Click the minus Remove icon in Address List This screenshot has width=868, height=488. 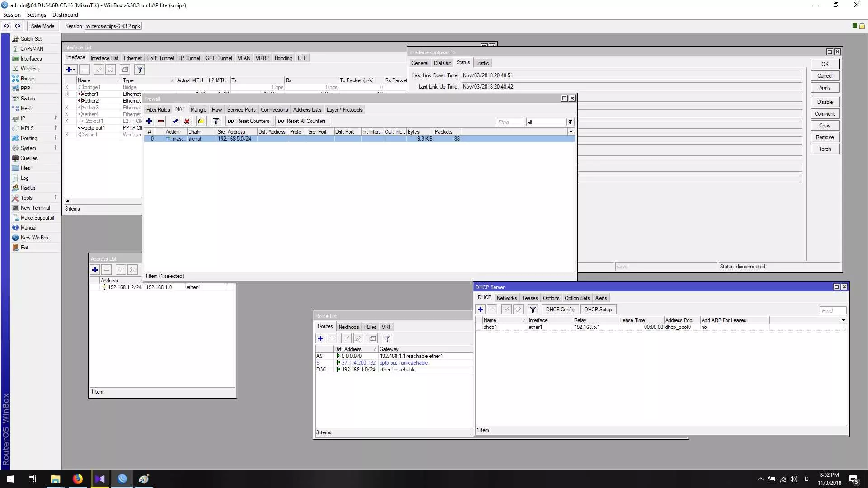point(107,270)
